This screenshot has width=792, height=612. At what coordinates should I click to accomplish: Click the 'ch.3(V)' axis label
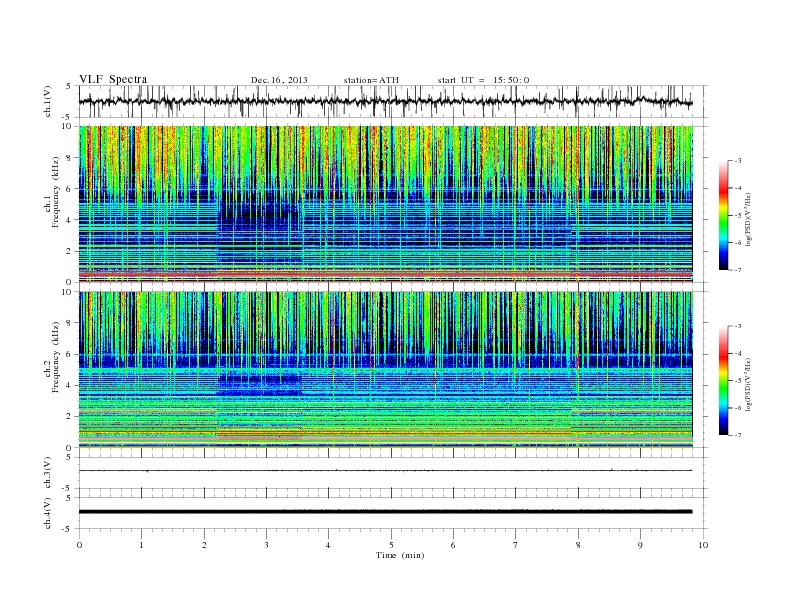tap(48, 473)
